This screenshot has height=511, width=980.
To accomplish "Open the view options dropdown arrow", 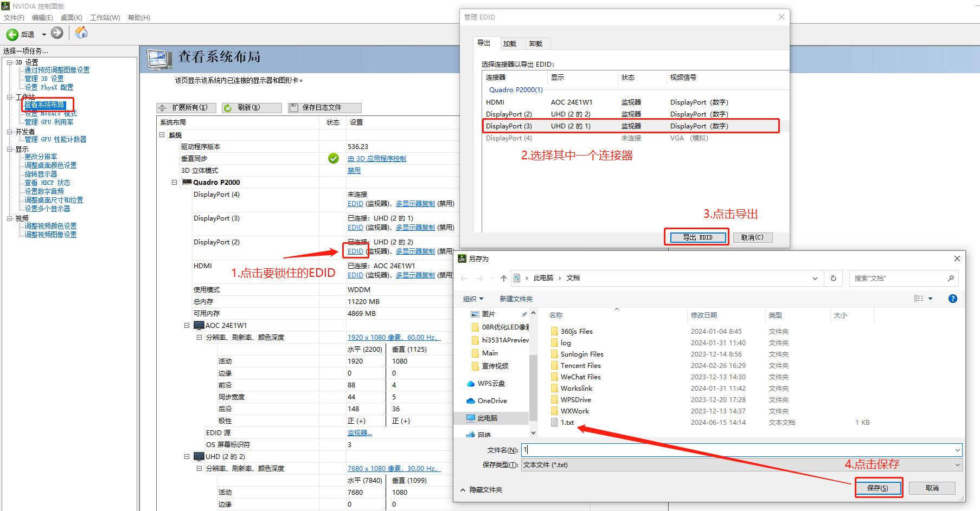I will [x=930, y=299].
